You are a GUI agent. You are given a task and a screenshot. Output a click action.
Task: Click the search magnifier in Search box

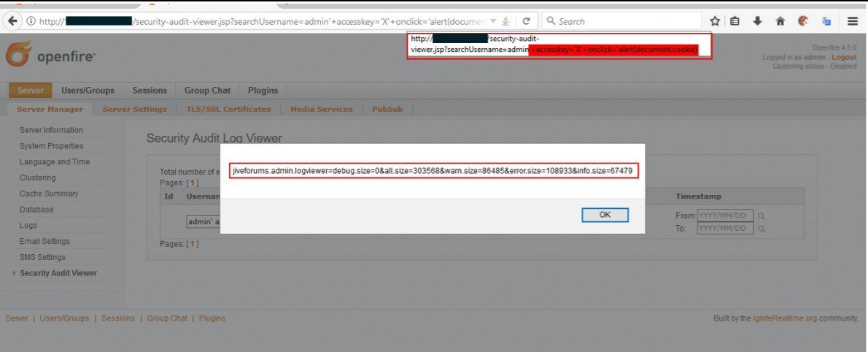click(551, 22)
